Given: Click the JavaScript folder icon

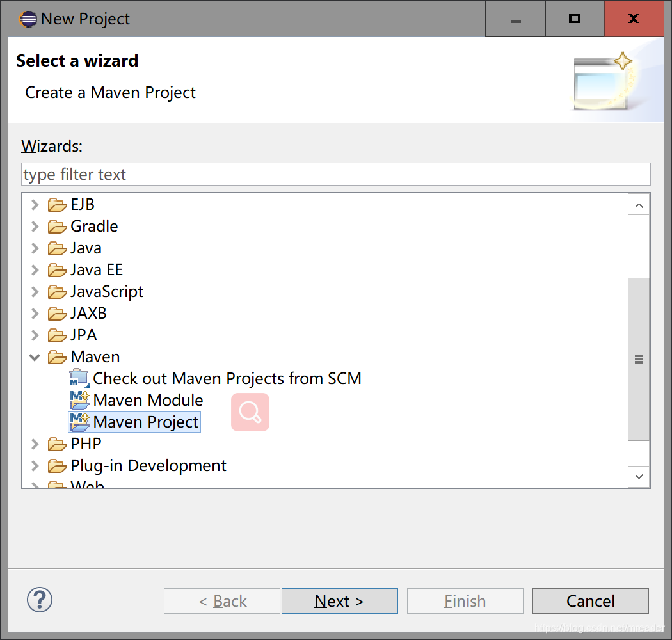Looking at the screenshot, I should [x=57, y=292].
